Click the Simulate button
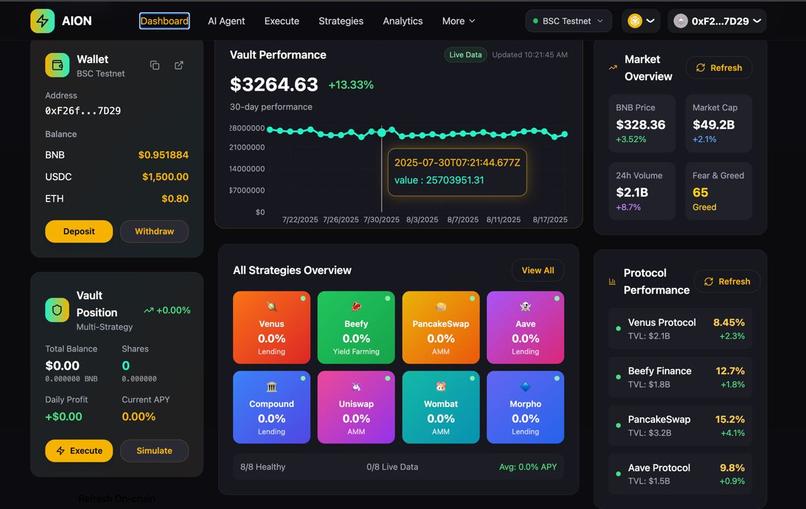The image size is (806, 509). [154, 450]
